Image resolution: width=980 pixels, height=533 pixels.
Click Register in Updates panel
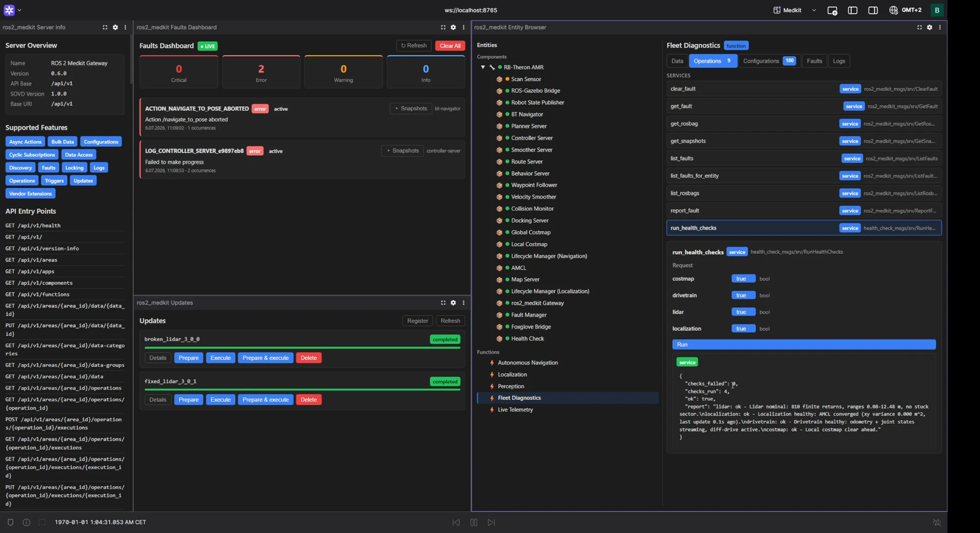coord(418,321)
